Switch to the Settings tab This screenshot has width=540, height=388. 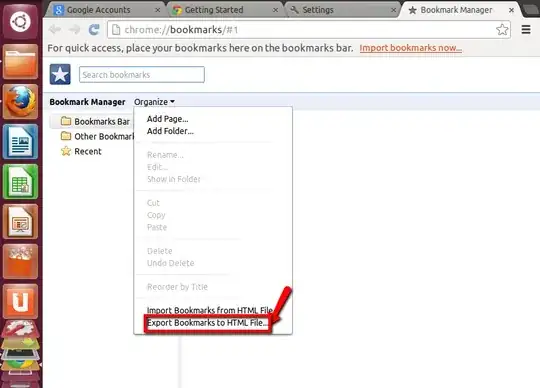(x=343, y=10)
